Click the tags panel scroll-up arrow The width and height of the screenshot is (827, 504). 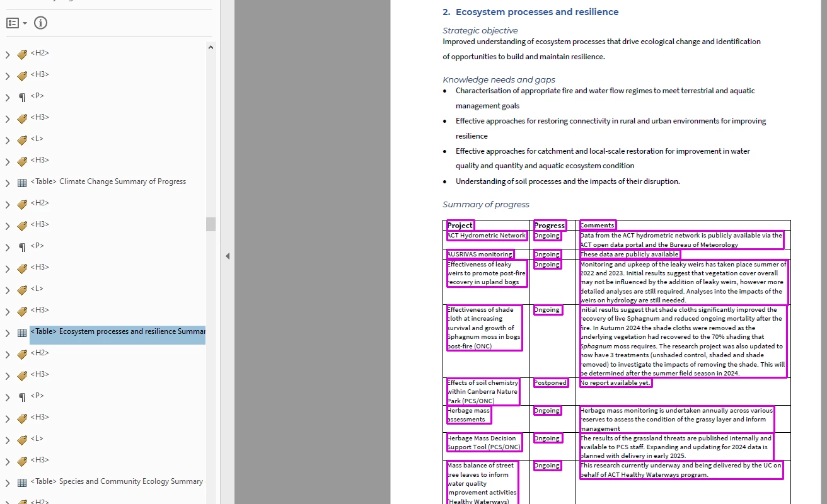pyautogui.click(x=211, y=47)
